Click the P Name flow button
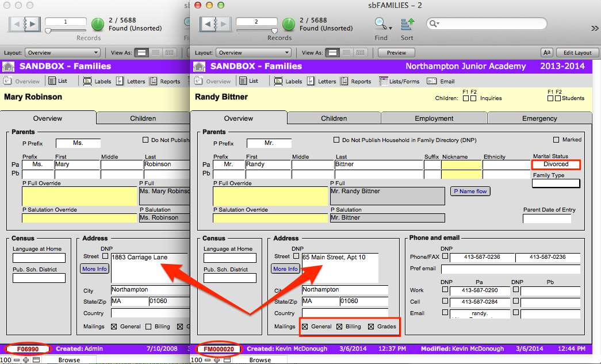 (x=470, y=191)
